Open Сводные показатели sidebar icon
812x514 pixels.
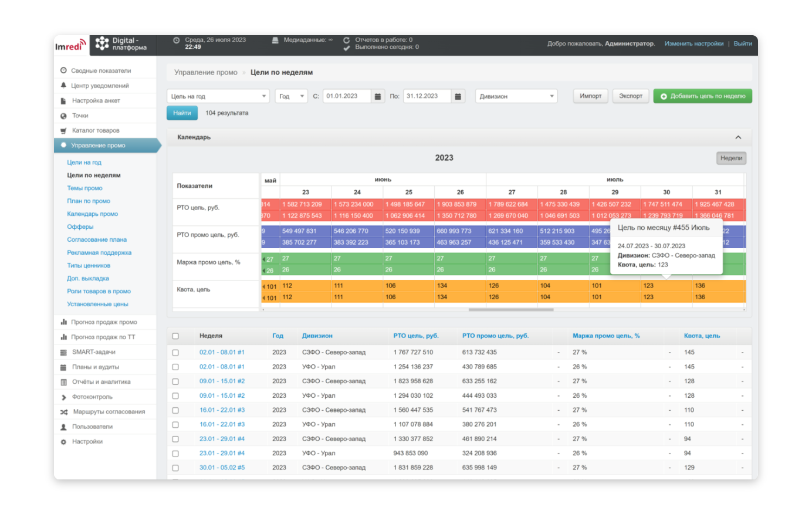63,70
